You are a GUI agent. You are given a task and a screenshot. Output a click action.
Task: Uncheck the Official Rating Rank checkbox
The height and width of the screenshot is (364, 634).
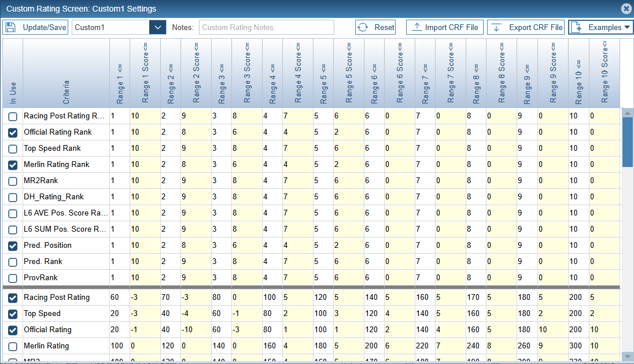(13, 132)
